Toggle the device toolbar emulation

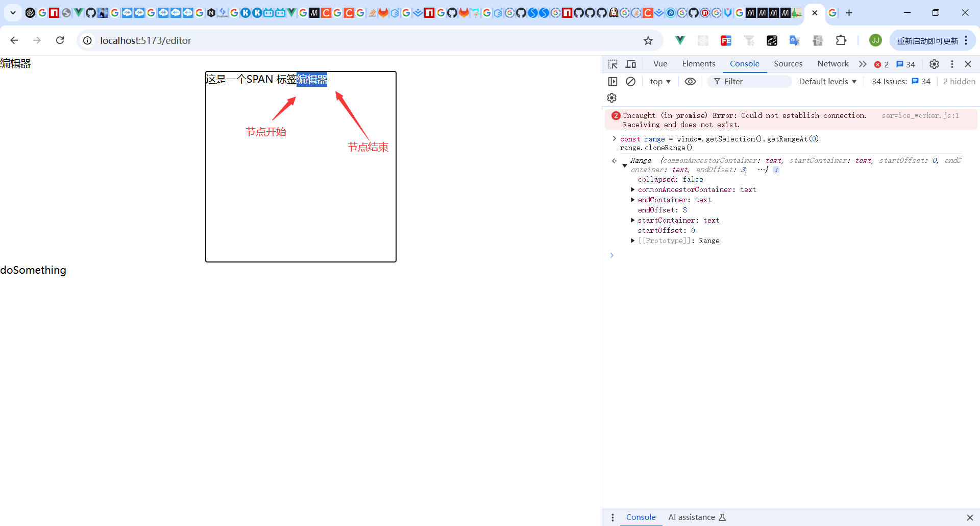[x=631, y=64]
